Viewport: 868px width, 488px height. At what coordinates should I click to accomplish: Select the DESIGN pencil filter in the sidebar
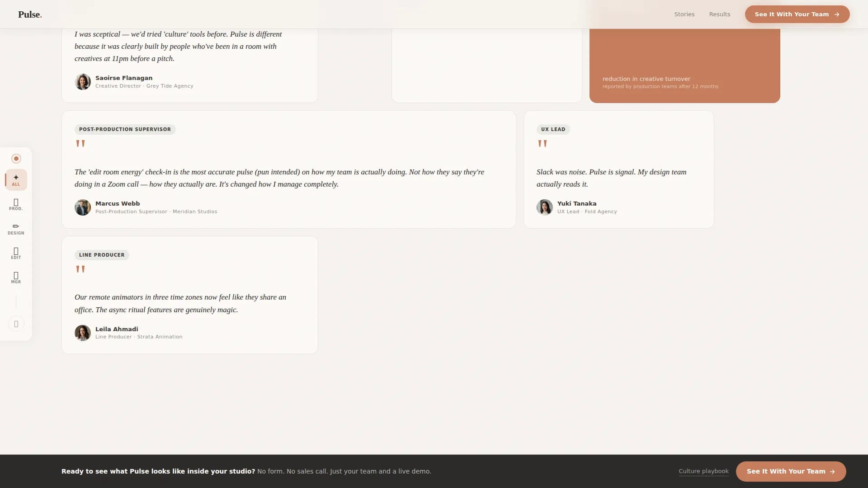(x=16, y=229)
